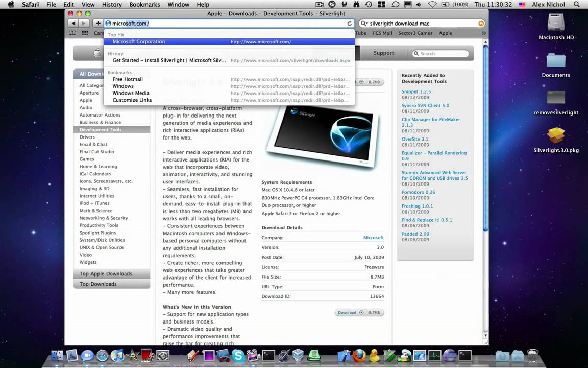Choose Get Started Install Silverlight history entry

[229, 60]
